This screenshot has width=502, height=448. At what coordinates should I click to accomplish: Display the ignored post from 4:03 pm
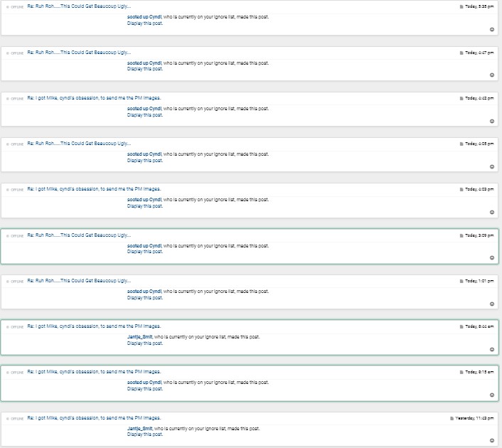click(x=145, y=206)
